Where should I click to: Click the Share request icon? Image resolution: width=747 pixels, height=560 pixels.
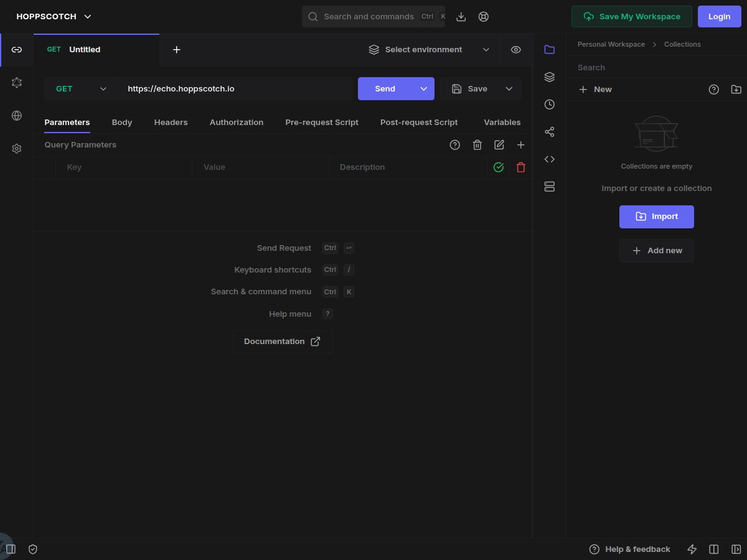pos(549,132)
